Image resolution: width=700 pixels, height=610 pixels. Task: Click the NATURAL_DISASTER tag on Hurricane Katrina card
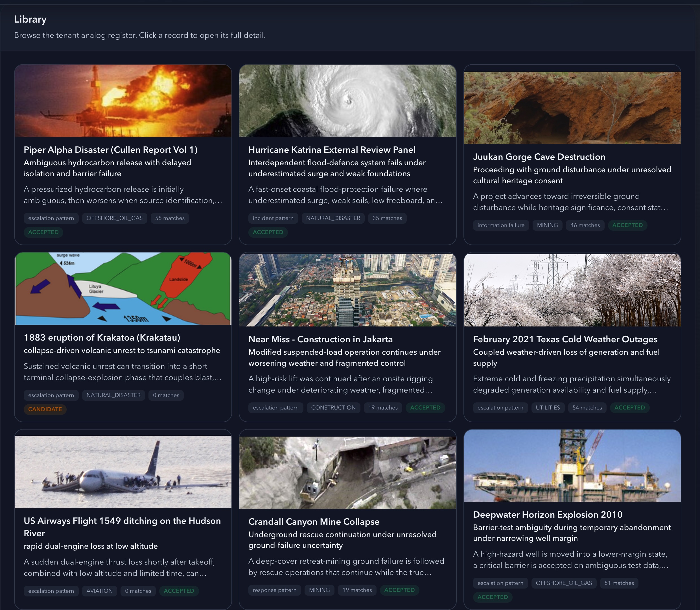coord(333,219)
